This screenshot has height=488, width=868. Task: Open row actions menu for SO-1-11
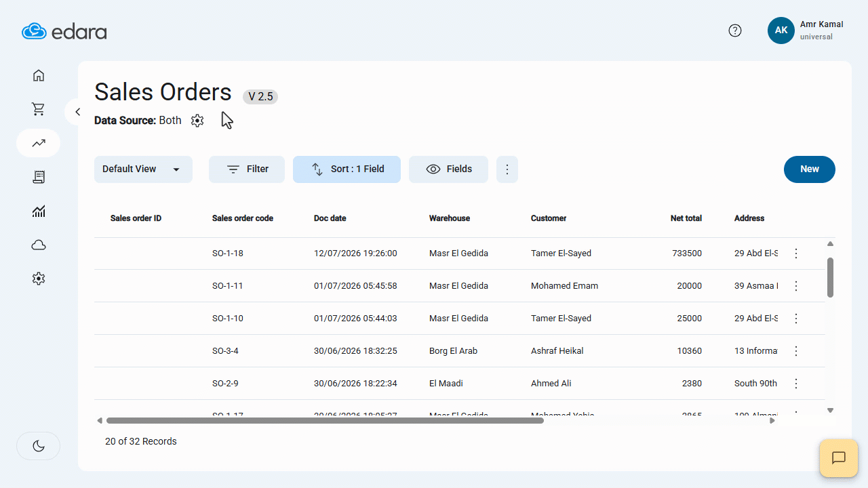coord(796,286)
